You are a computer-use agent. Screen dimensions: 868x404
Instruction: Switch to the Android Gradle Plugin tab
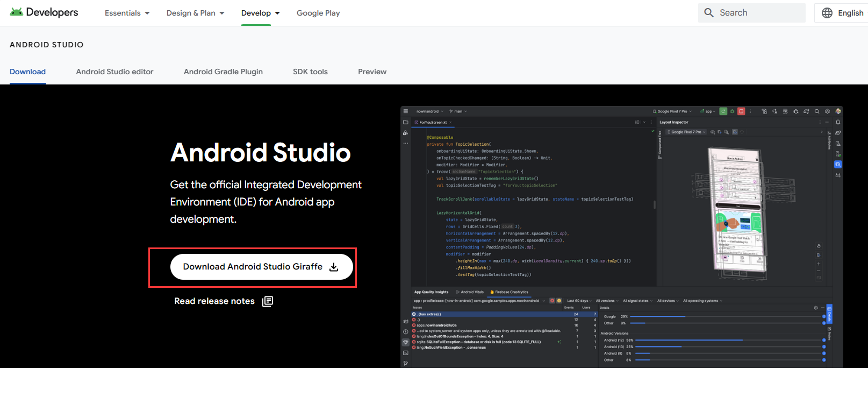point(223,72)
